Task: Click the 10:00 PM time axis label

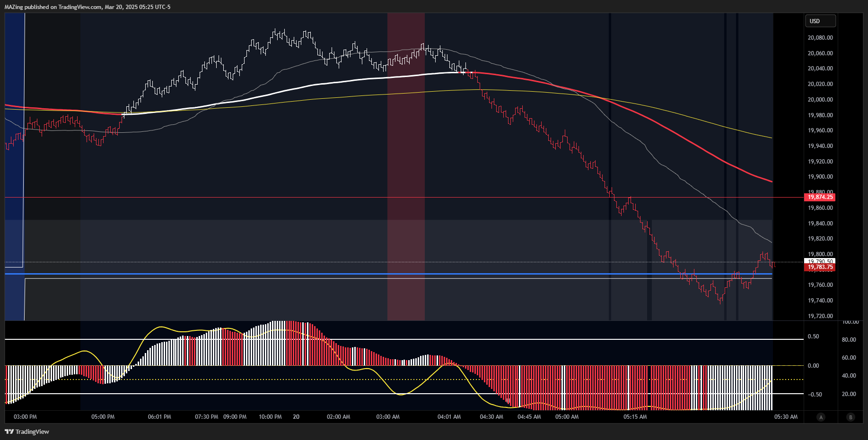Action: (270, 417)
